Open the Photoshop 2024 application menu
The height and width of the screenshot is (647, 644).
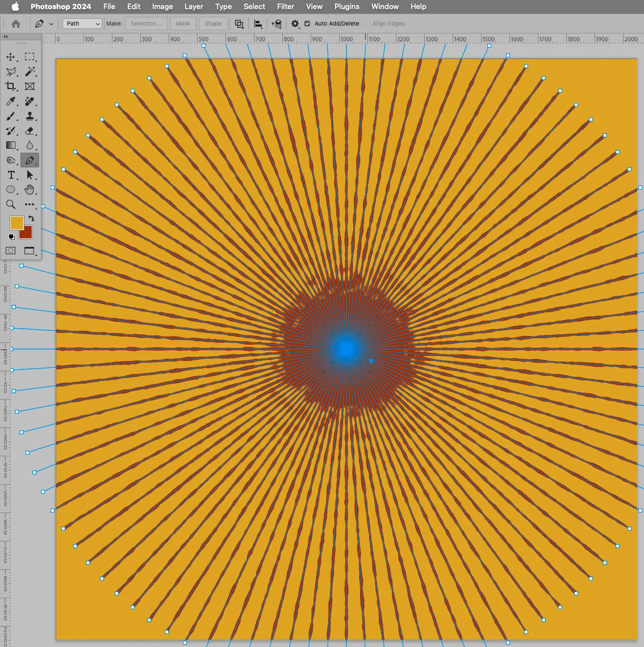tap(61, 7)
